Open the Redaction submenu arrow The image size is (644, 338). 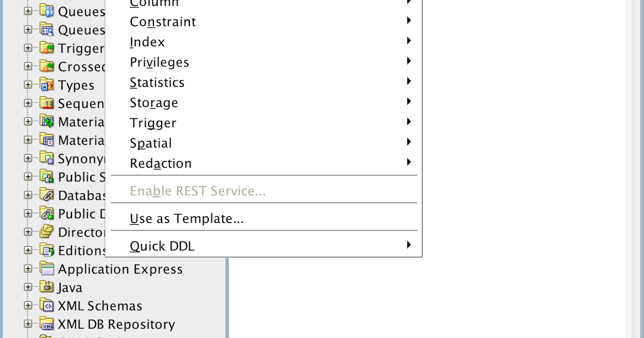(x=408, y=162)
